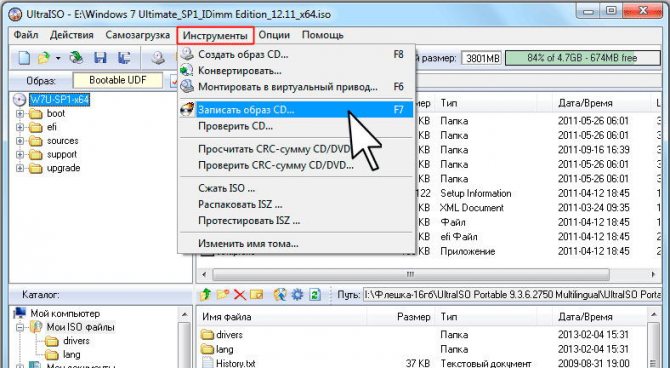670x368 pixels.
Task: Click the green refresh icon by path field
Action: 314,294
